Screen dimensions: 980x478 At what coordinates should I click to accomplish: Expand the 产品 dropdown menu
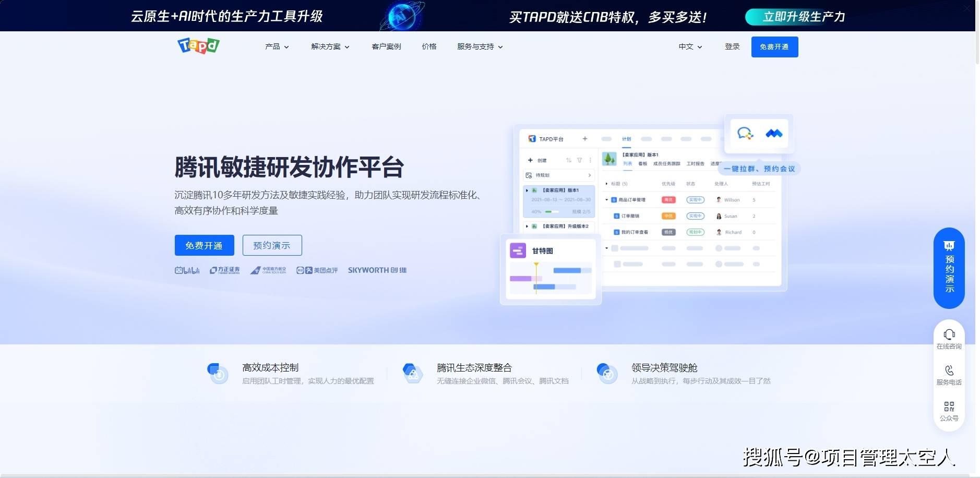point(277,46)
